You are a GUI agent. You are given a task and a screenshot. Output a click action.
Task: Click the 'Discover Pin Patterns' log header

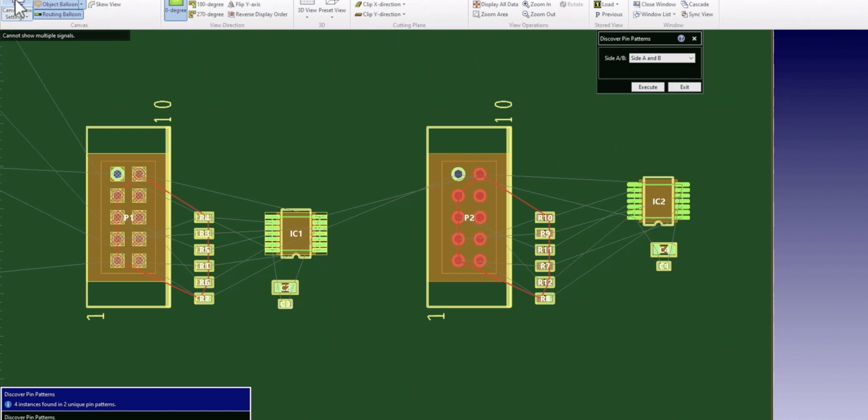[29, 394]
